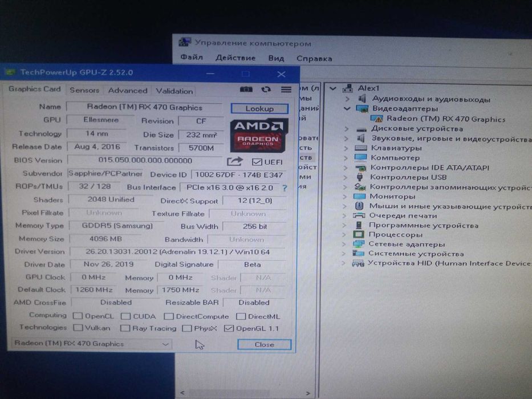Click the warning icon beside Radeon RX 470
This screenshot has width=532, height=399.
tap(376, 119)
